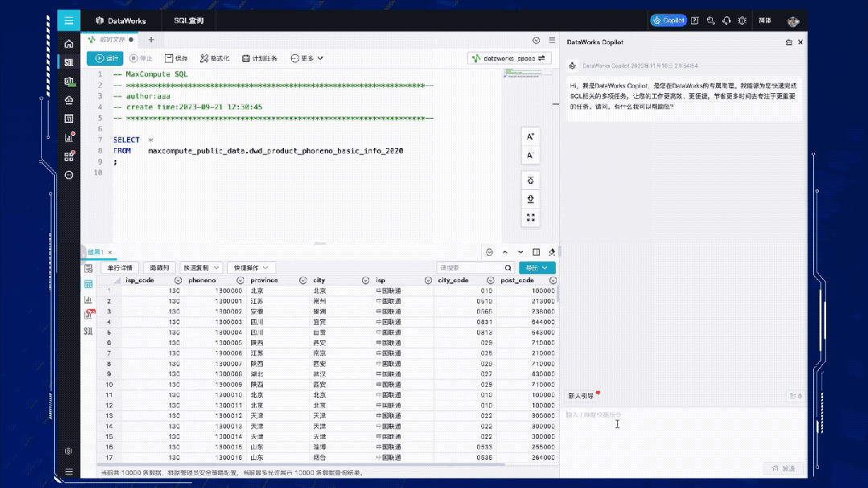The width and height of the screenshot is (868, 488).
Task: Click the 格式化 (Format) toolbar item
Action: pos(215,58)
